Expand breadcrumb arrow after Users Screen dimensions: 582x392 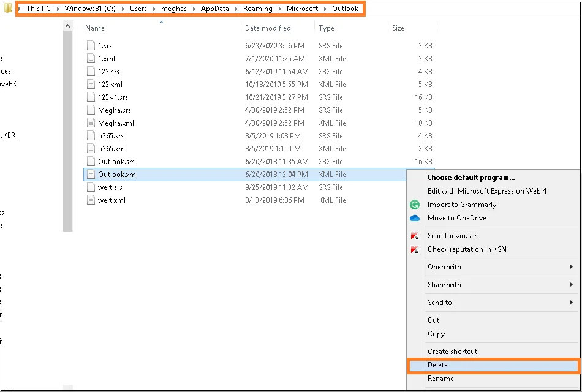point(154,9)
